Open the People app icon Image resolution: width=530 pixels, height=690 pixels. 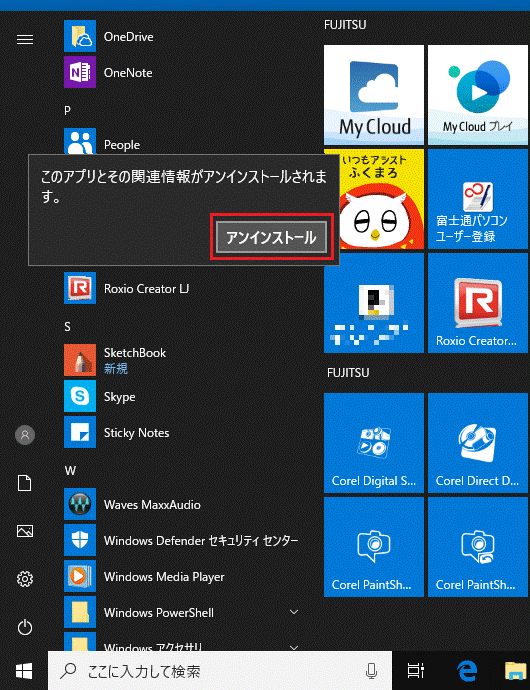(80, 141)
